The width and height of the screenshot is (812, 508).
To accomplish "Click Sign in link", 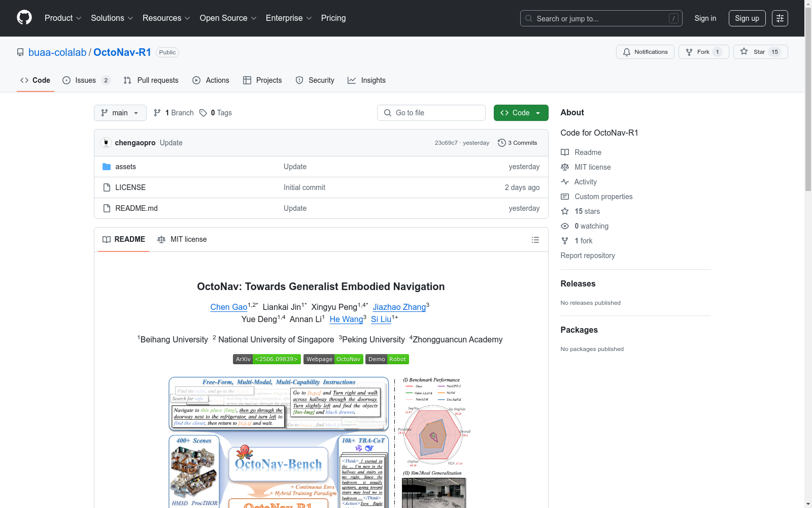I will coord(705,18).
